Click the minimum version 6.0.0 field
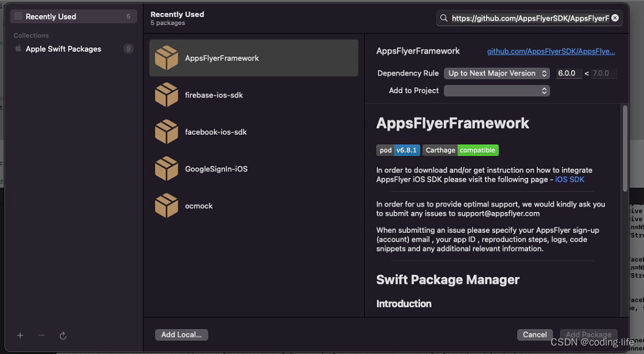 (569, 74)
